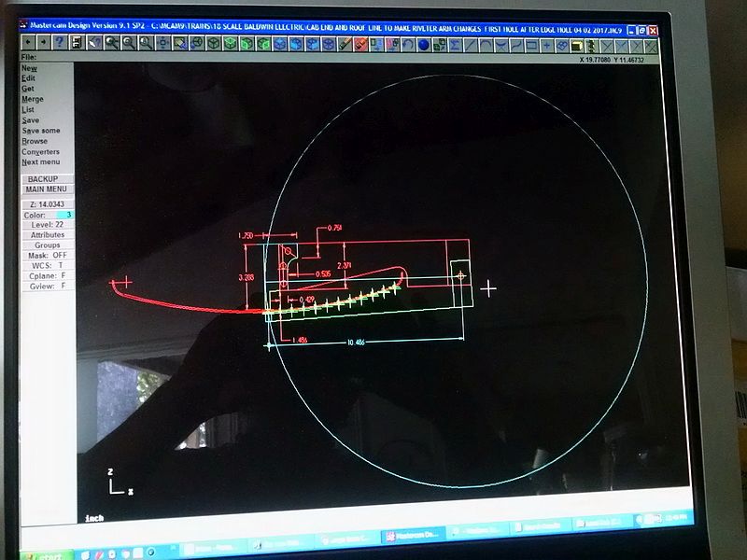Change the Cplane: F setting

(x=48, y=275)
